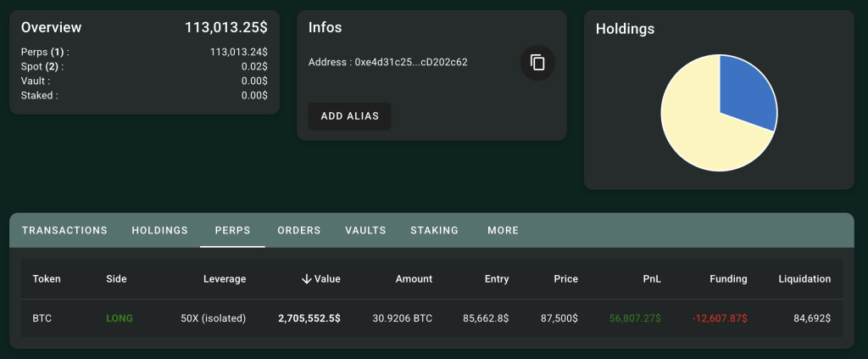Click the green LONG side label
The image size is (868, 359).
(120, 318)
